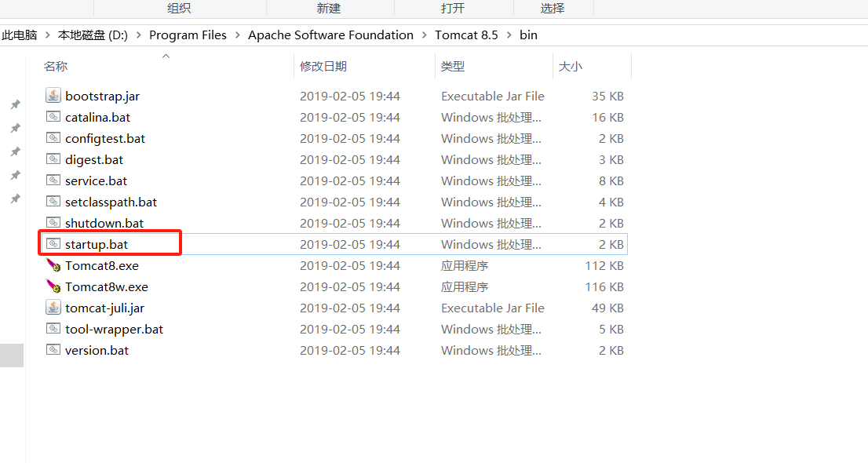Click the 类型 column header

pos(453,67)
